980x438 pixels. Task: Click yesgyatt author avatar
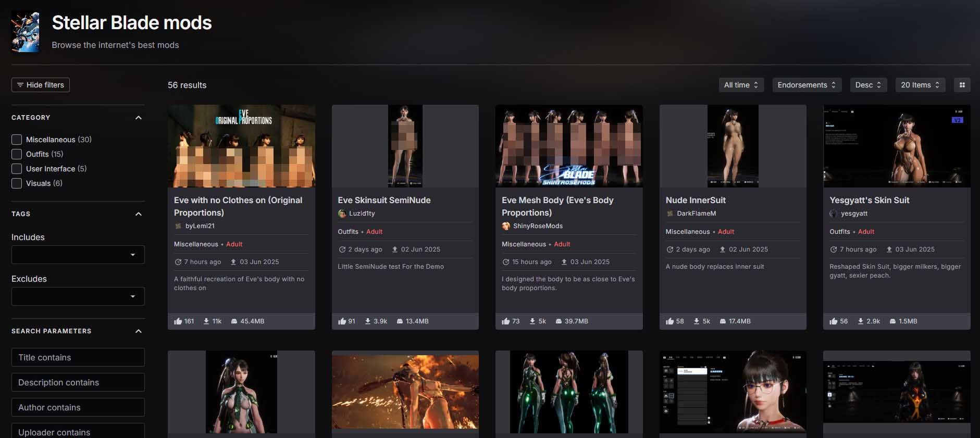point(834,214)
